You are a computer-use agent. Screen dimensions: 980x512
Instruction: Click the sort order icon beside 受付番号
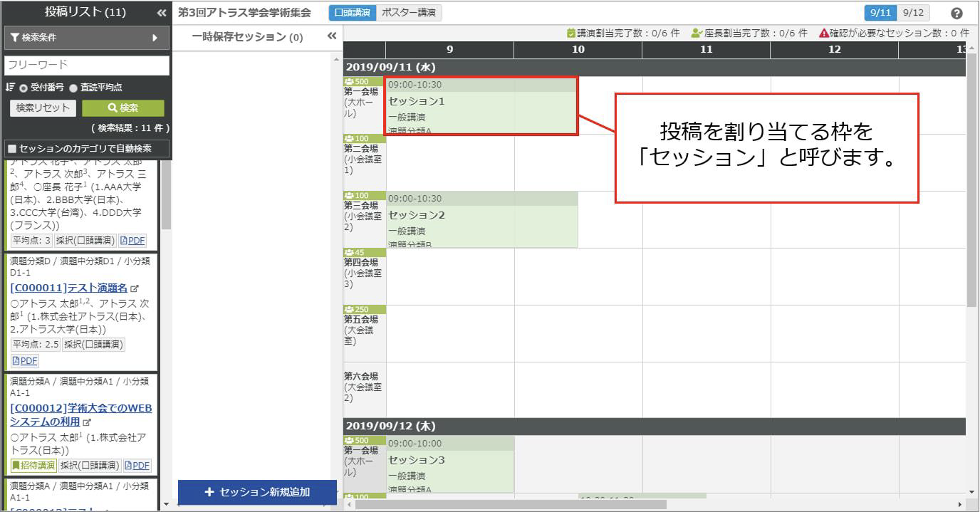point(10,87)
